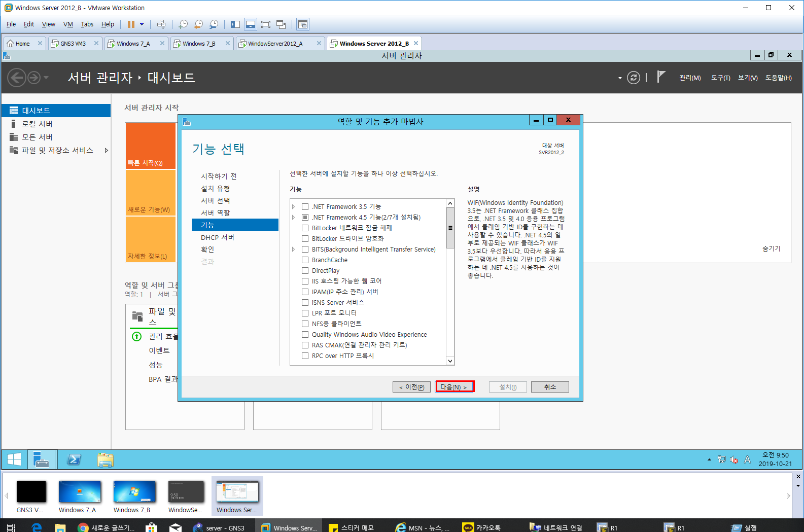This screenshot has height=532, width=804.
Task: Switch to the Windows 7_A tab
Action: pyautogui.click(x=136, y=44)
